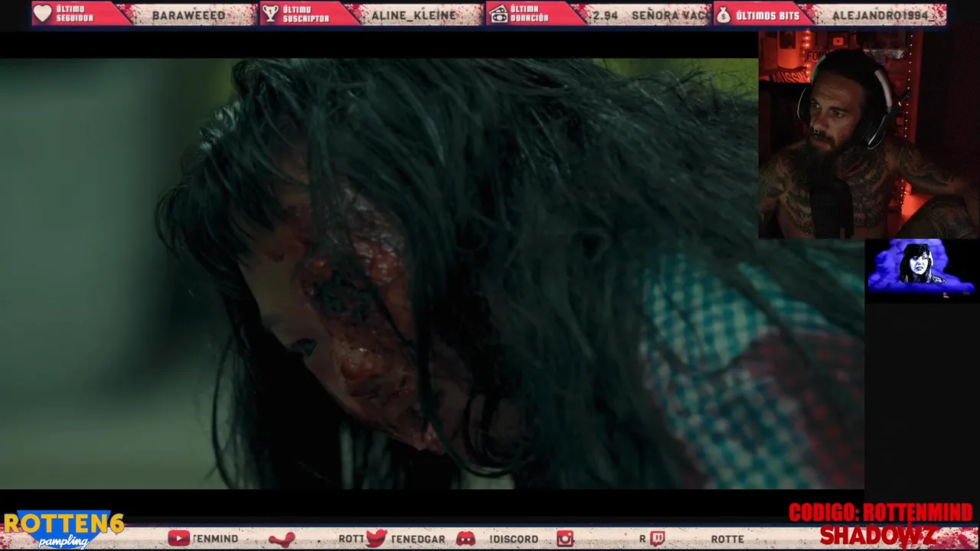Click latest follower name BARAWEEED

tap(188, 15)
